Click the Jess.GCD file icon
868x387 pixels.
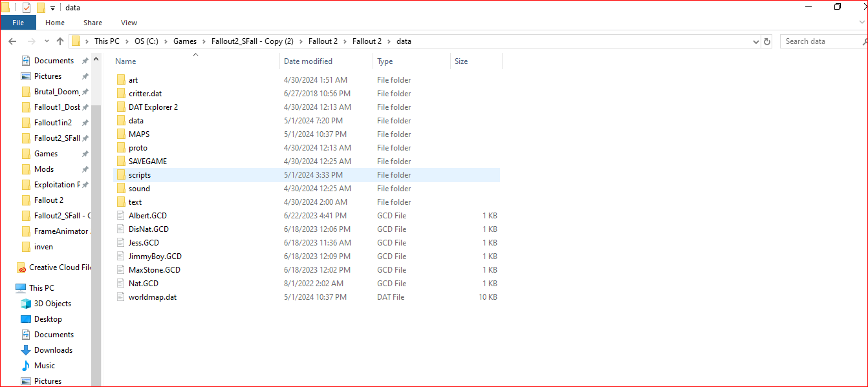tap(121, 243)
